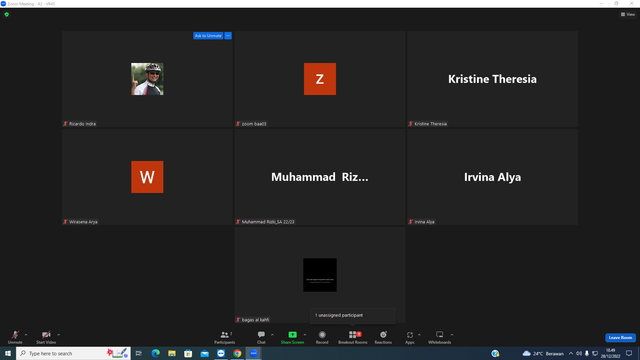Open the Windows notification center
Viewport: 640px width, 360px height.
tap(629, 353)
